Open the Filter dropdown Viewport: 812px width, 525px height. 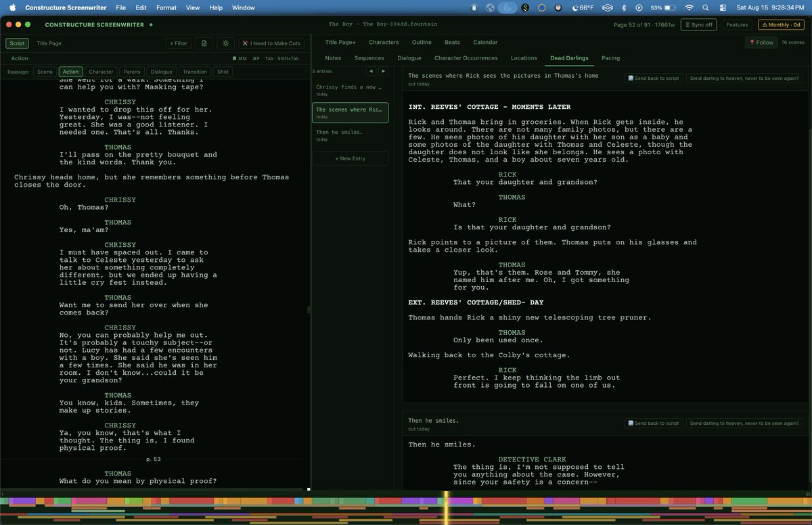178,43
